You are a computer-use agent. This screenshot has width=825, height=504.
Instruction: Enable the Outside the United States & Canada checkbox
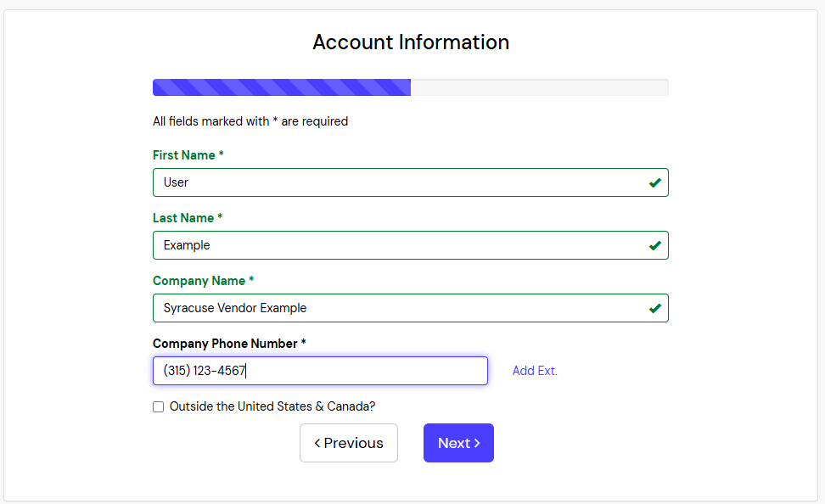158,406
